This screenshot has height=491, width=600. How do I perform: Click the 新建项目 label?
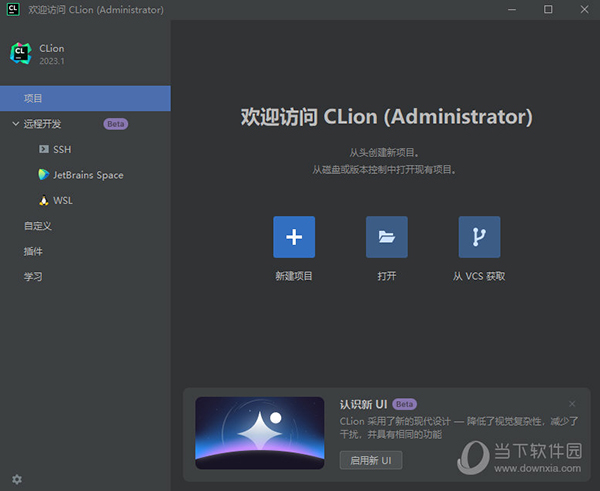tap(294, 276)
